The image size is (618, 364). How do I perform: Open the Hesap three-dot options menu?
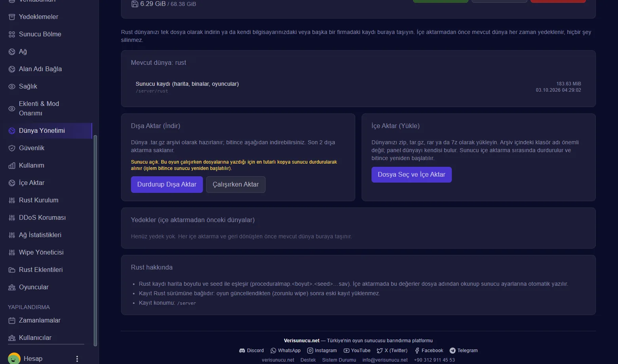pos(77,359)
